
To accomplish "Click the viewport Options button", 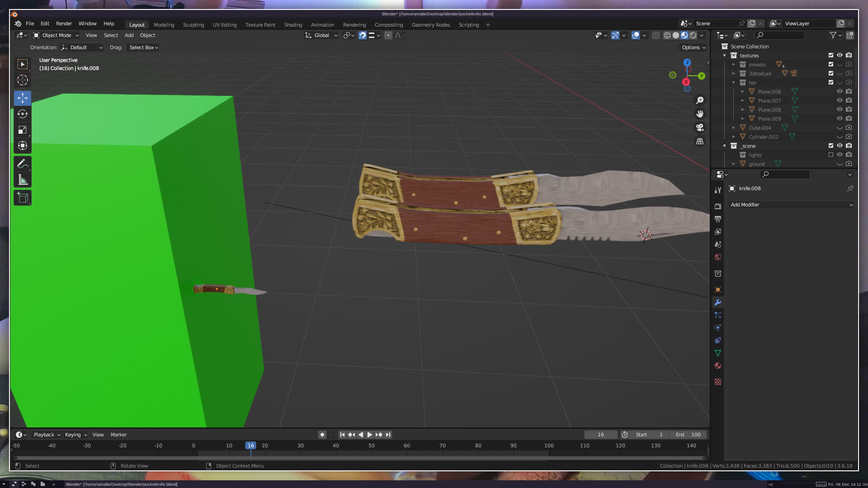I will [x=693, y=47].
